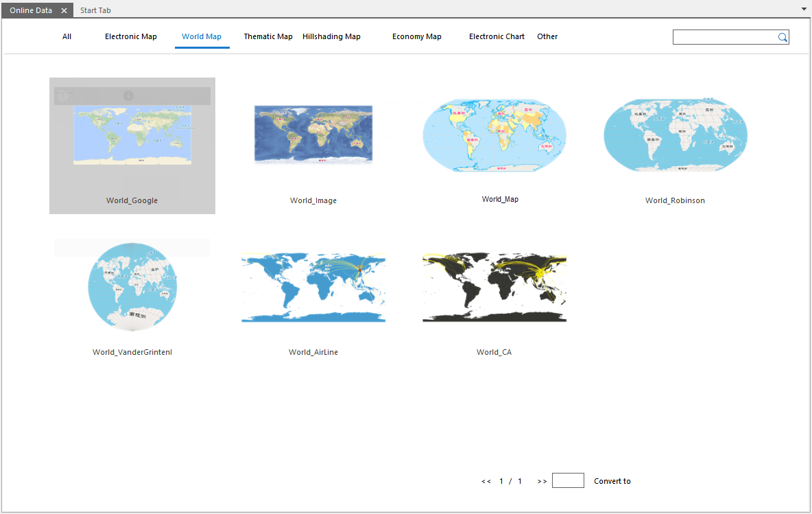Click the World_Image label
The image size is (812, 514).
click(313, 200)
